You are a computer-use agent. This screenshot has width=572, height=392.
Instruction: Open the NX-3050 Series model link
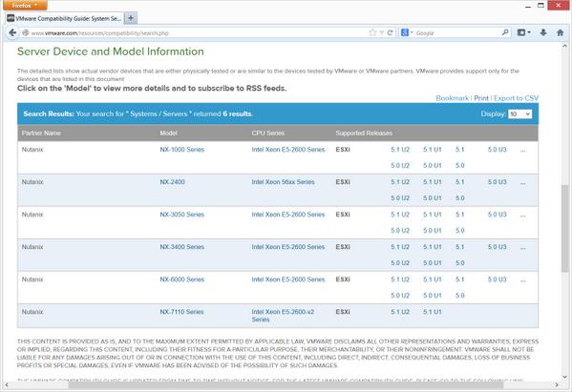pyautogui.click(x=181, y=215)
